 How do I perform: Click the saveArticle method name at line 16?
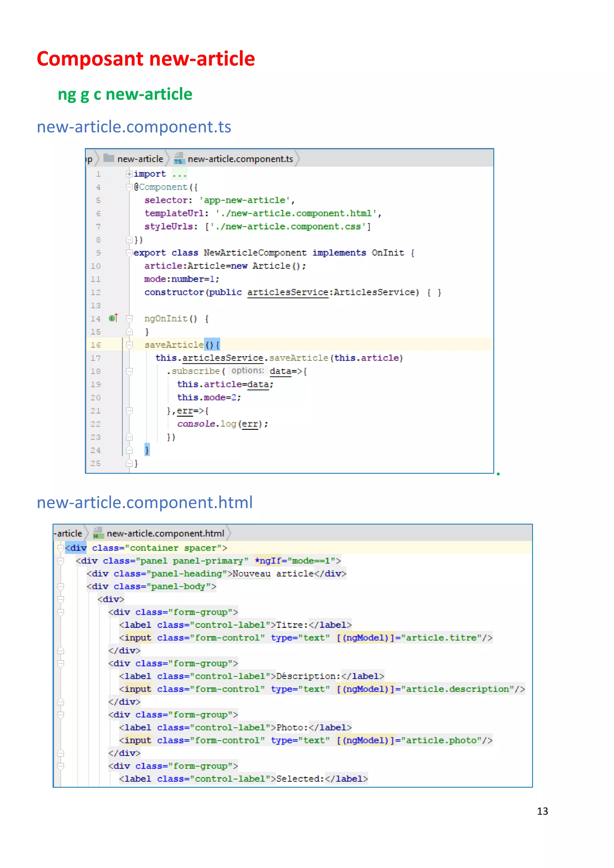point(174,345)
